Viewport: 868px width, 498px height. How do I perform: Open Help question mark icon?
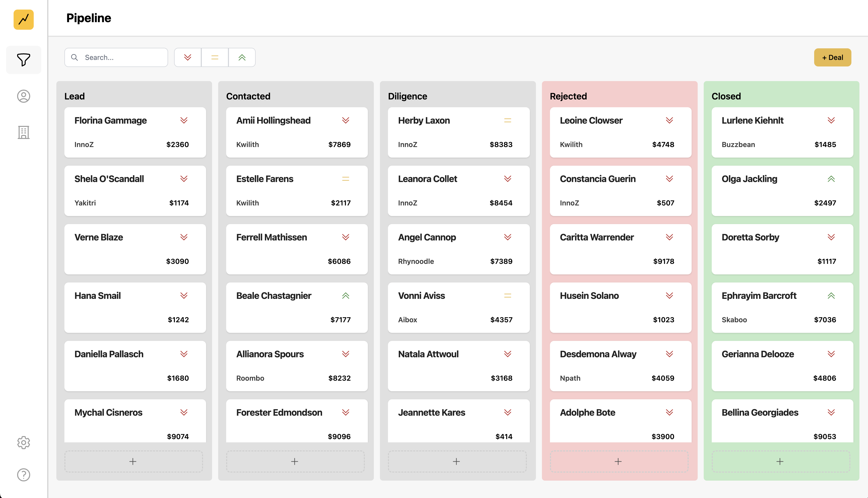[24, 475]
